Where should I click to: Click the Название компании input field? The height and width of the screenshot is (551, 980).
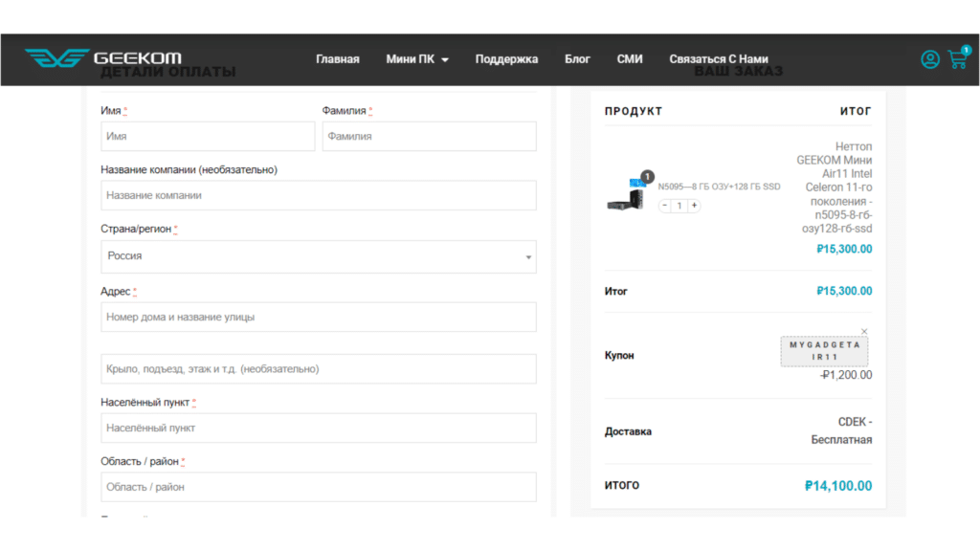(x=319, y=195)
